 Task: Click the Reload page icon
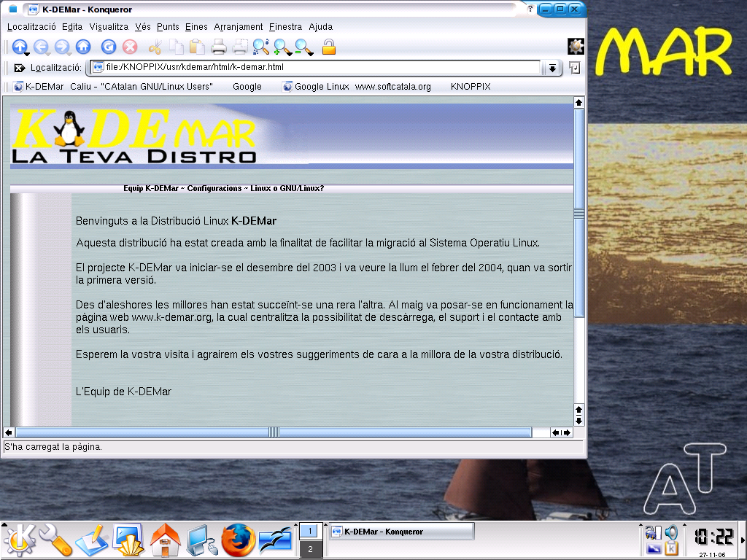coord(109,47)
